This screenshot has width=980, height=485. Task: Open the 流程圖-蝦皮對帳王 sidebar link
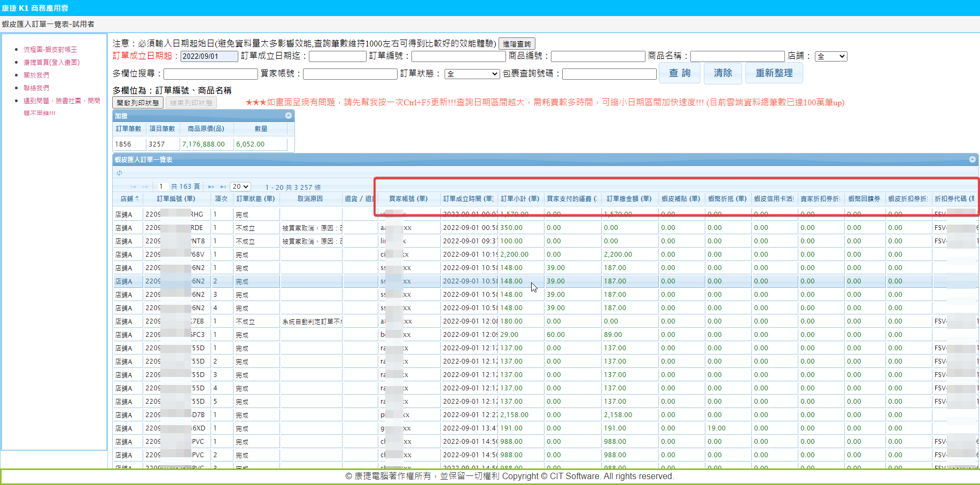coord(50,49)
